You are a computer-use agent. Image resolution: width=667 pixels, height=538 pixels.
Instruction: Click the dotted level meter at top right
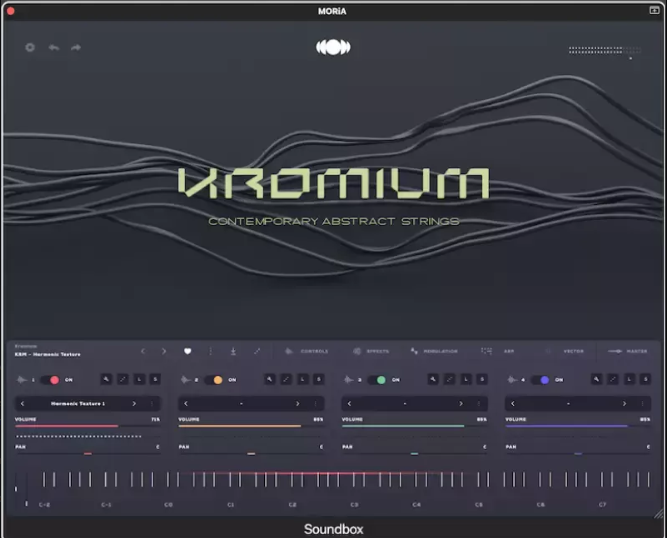click(x=604, y=50)
